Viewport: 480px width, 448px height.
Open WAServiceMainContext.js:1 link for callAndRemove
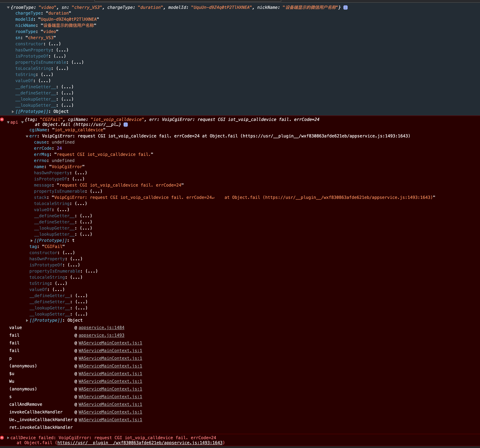click(x=110, y=404)
